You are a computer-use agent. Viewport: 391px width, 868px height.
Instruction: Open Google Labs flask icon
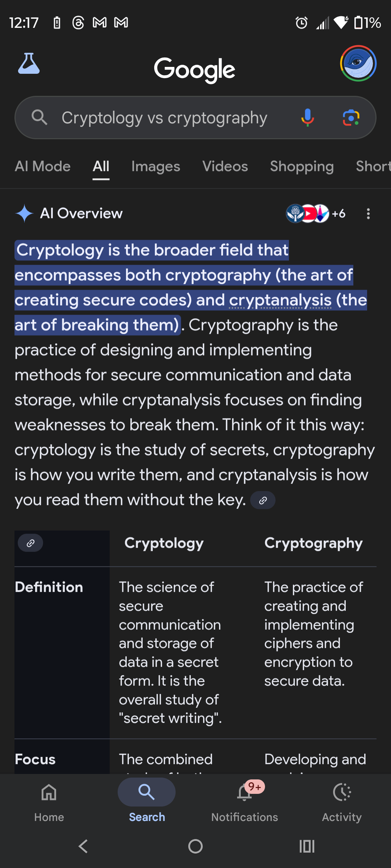point(29,64)
